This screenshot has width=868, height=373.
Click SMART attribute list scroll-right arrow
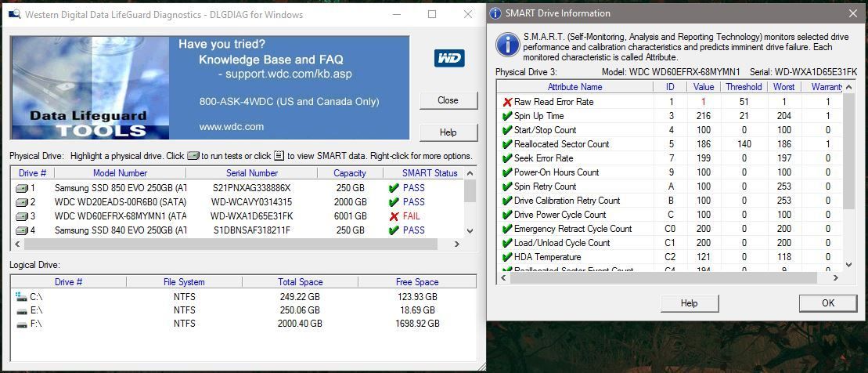point(836,277)
